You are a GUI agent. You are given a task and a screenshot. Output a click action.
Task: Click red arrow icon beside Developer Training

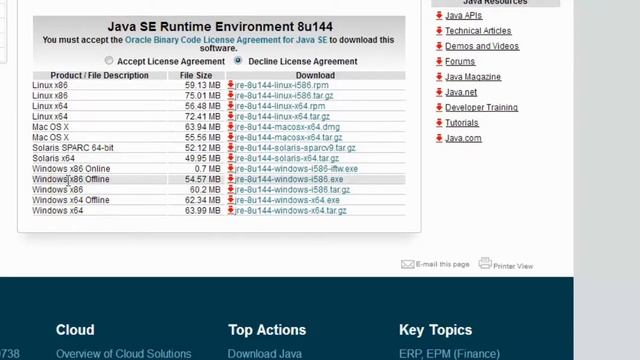pos(439,107)
